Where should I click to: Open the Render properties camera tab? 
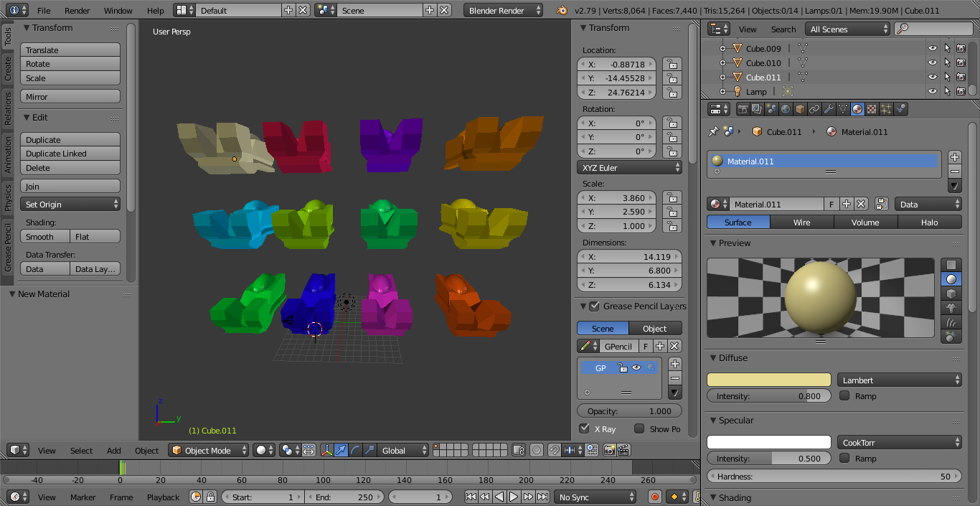pyautogui.click(x=743, y=109)
